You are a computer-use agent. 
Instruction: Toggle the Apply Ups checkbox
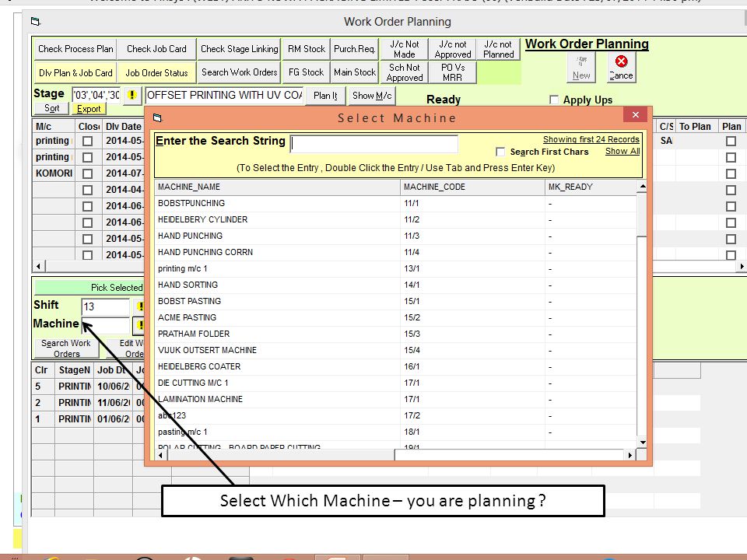click(x=553, y=100)
